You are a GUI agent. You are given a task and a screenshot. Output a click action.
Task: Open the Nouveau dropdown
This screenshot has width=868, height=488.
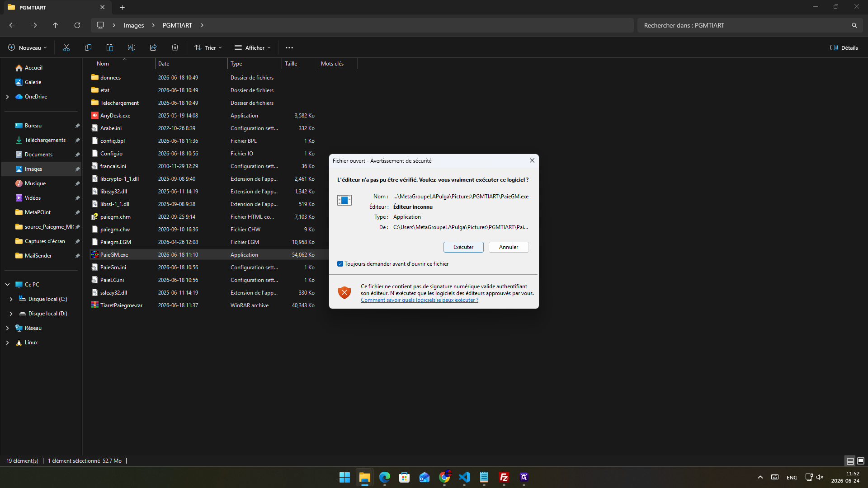(27, 47)
